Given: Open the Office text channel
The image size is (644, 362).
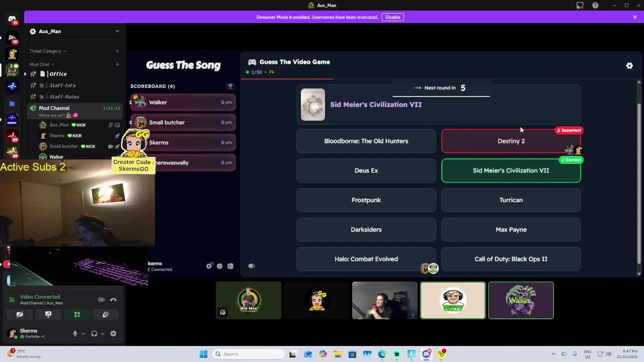Looking at the screenshot, I should coord(74,74).
